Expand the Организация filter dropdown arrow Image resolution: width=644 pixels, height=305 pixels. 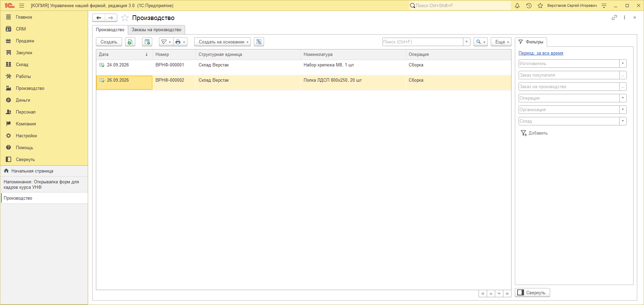tap(623, 110)
